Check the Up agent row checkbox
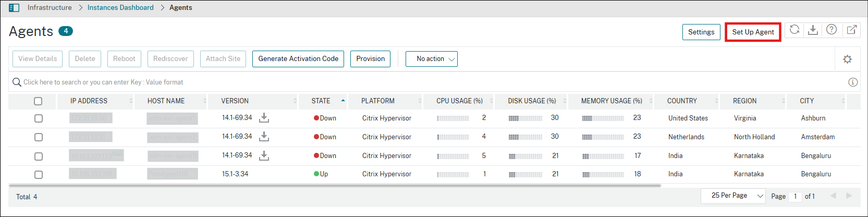This screenshot has height=217, width=868. point(39,174)
